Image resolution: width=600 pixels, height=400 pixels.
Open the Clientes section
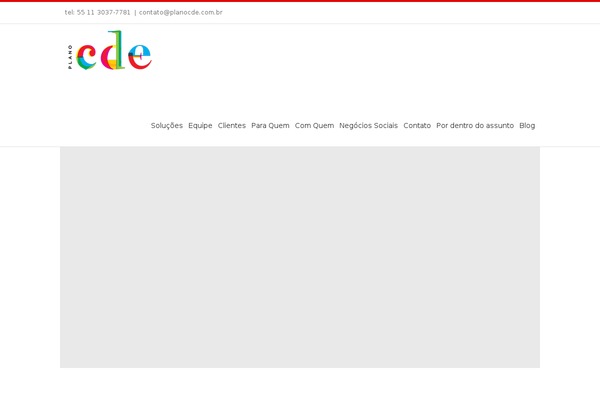point(232,126)
